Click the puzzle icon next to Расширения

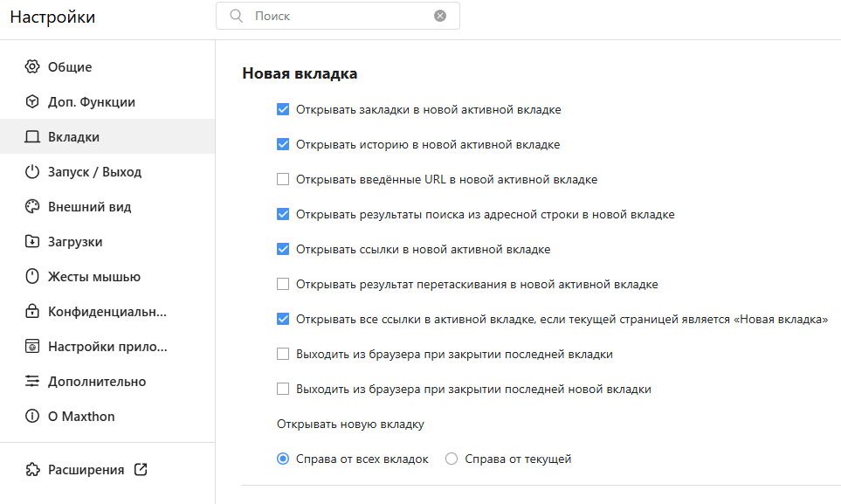coord(32,469)
